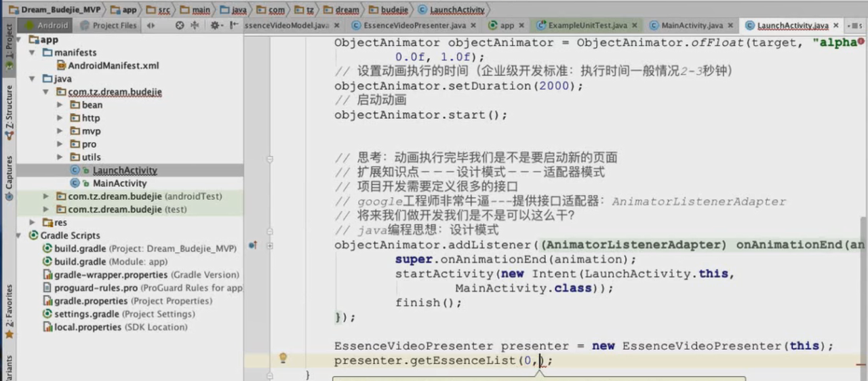Viewport: 868px width, 381px height.
Task: Open build.gradle (Project: Dream_Budejie_MVP)
Action: [x=139, y=249]
